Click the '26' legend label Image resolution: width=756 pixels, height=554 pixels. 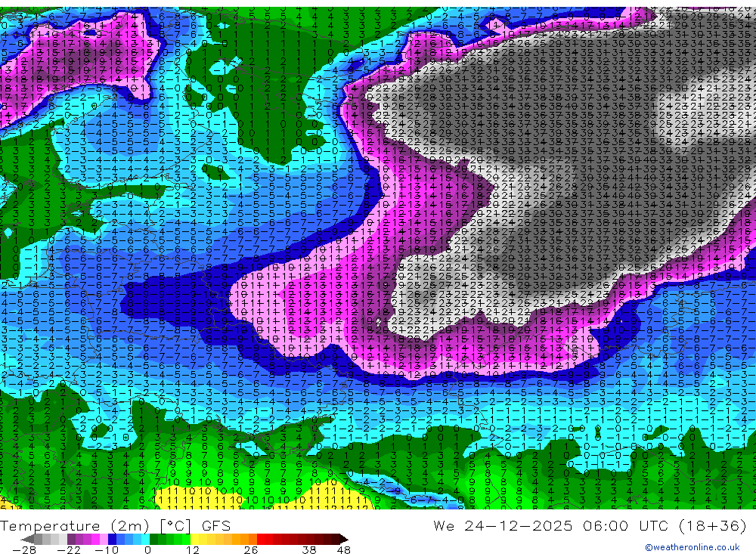coord(251,549)
